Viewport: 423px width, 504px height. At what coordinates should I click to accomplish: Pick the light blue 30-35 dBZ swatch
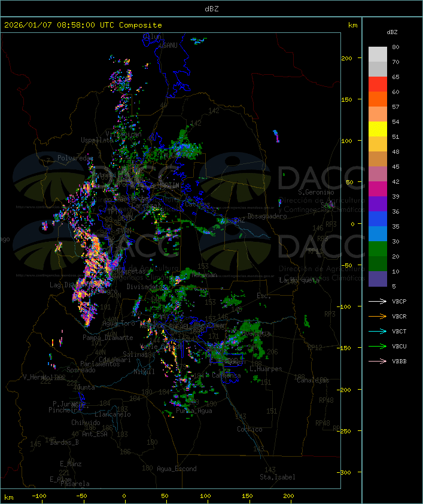[378, 233]
